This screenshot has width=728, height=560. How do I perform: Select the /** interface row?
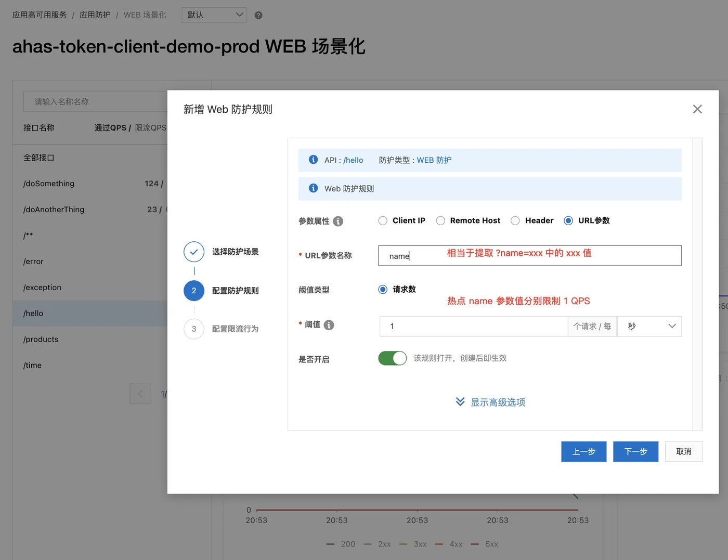(x=90, y=236)
